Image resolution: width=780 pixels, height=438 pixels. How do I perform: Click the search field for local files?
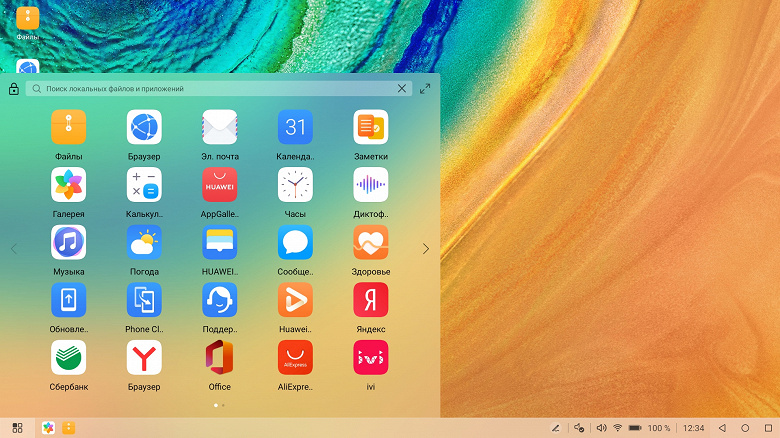click(x=219, y=89)
